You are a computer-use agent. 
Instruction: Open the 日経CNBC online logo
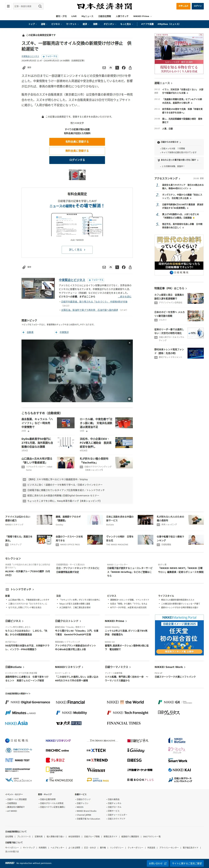57,750
